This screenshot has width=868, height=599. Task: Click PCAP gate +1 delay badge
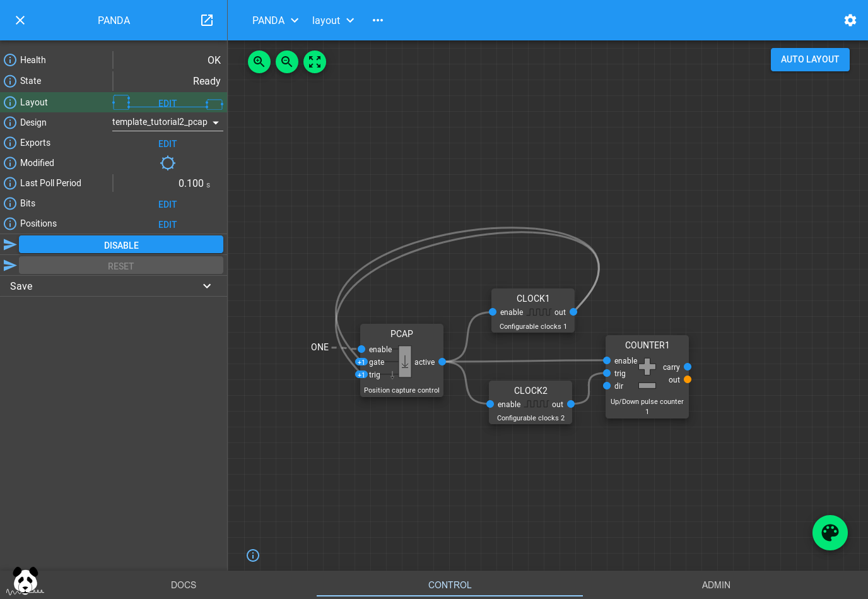click(361, 362)
